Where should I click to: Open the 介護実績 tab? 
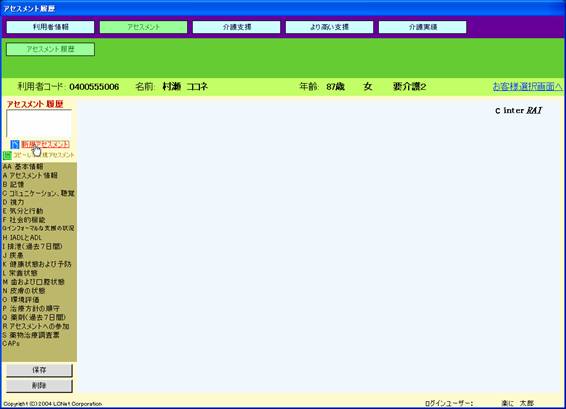(x=423, y=27)
